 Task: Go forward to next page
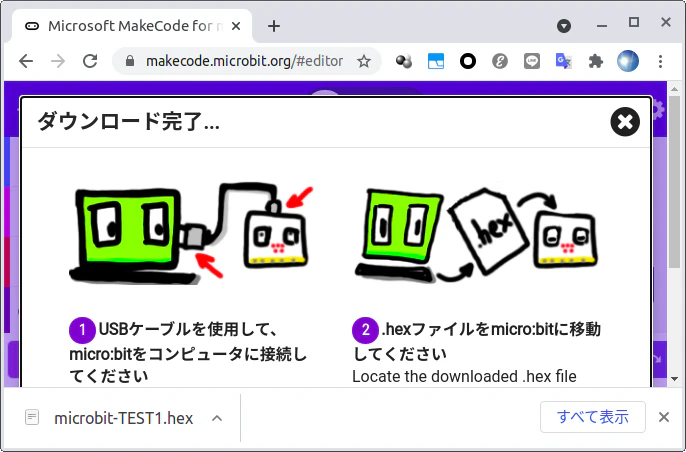[58, 61]
